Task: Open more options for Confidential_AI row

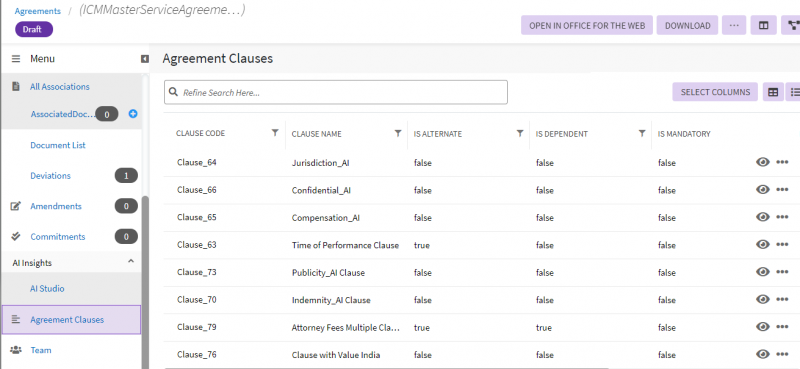Action: tap(782, 190)
